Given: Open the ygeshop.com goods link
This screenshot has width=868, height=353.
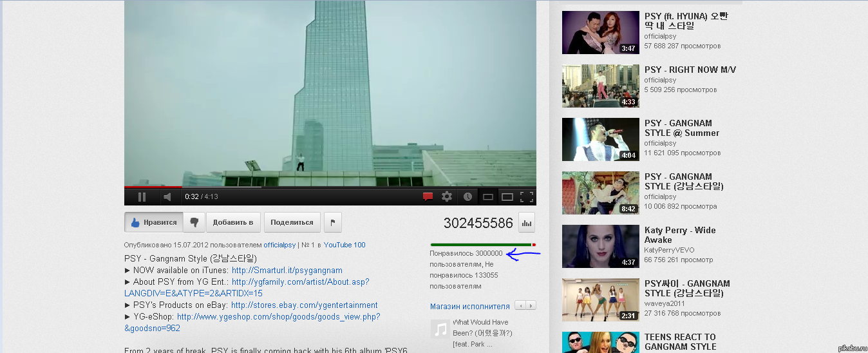Looking at the screenshot, I should (x=252, y=323).
